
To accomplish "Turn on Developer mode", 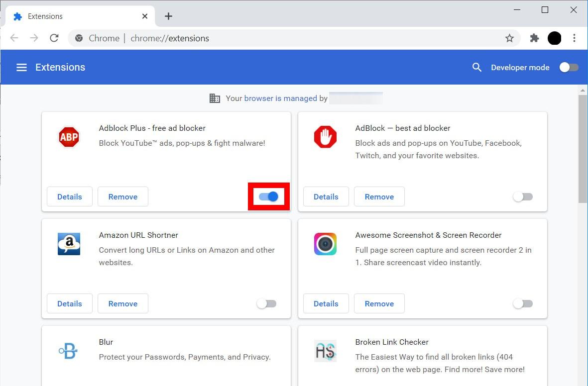I will point(569,67).
